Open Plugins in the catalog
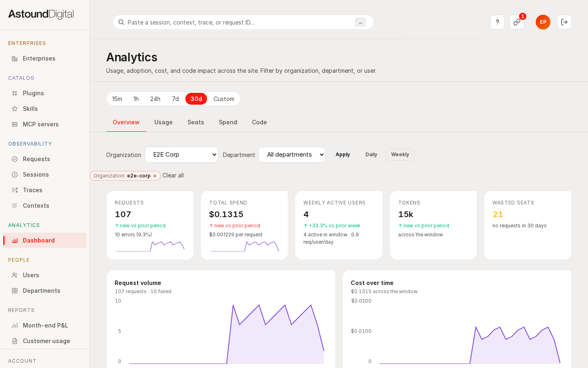Image resolution: width=588 pixels, height=368 pixels. pos(45,93)
